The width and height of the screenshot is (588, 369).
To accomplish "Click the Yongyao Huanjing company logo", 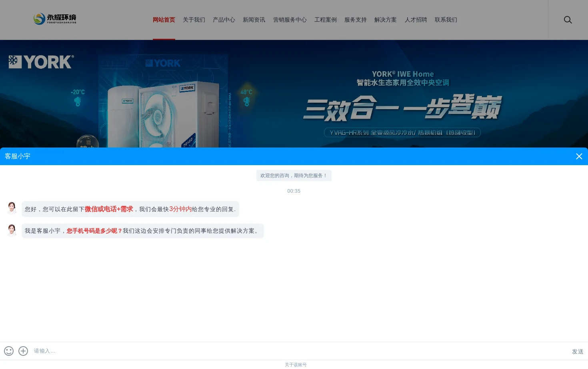I will coord(55,19).
